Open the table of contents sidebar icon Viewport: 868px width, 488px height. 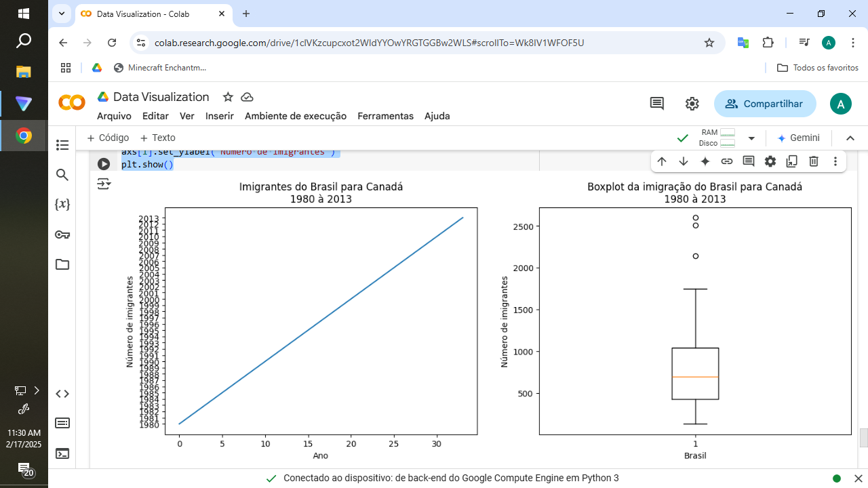click(x=62, y=145)
